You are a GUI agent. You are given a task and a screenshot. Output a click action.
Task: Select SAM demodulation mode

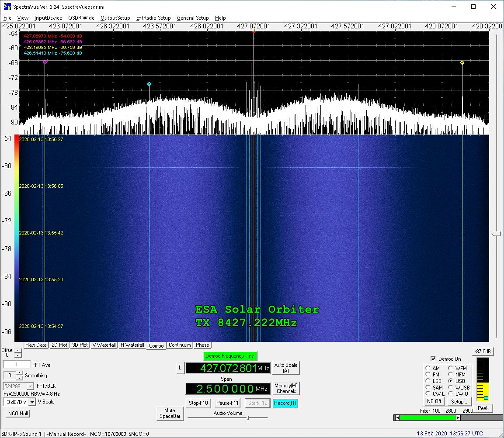tap(428, 387)
